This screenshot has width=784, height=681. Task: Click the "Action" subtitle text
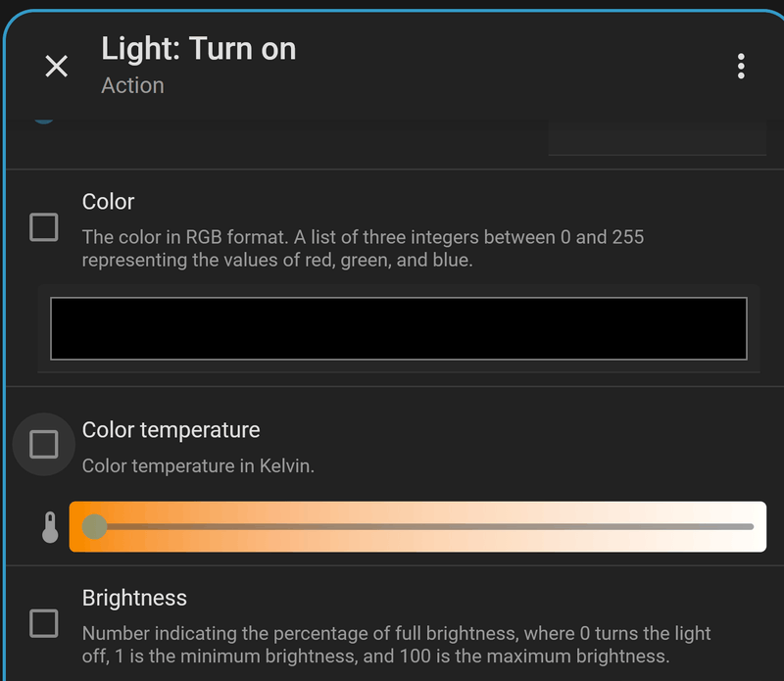[x=132, y=85]
